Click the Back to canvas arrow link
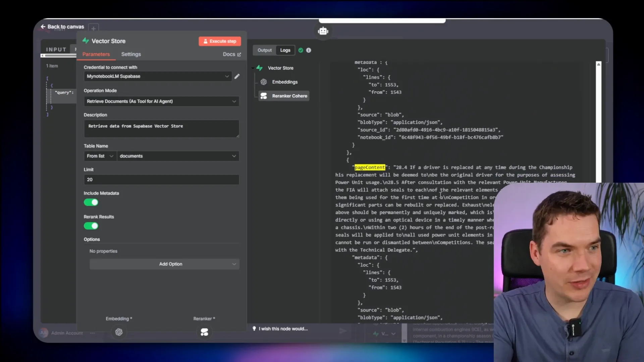The image size is (644, 362). coord(62,26)
